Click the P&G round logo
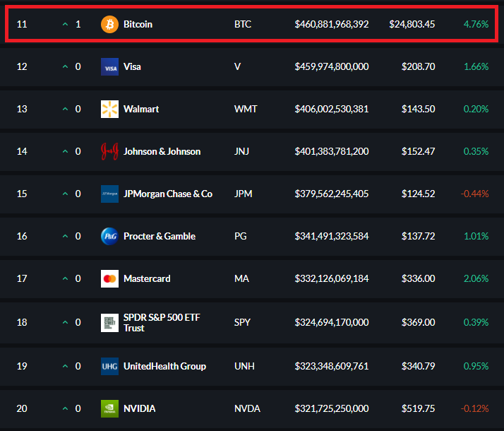Screen dimensions: 504x431 tap(109, 237)
